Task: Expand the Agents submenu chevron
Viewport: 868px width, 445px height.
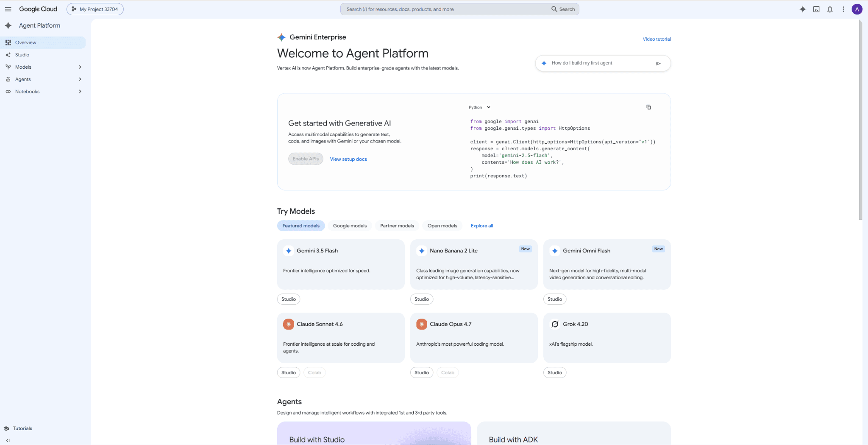Action: [80, 79]
